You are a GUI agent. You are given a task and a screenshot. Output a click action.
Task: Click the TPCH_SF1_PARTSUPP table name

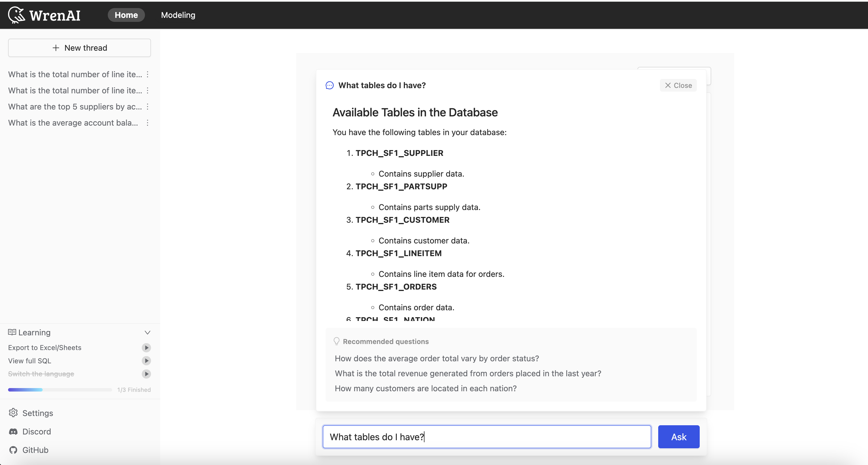pos(401,186)
